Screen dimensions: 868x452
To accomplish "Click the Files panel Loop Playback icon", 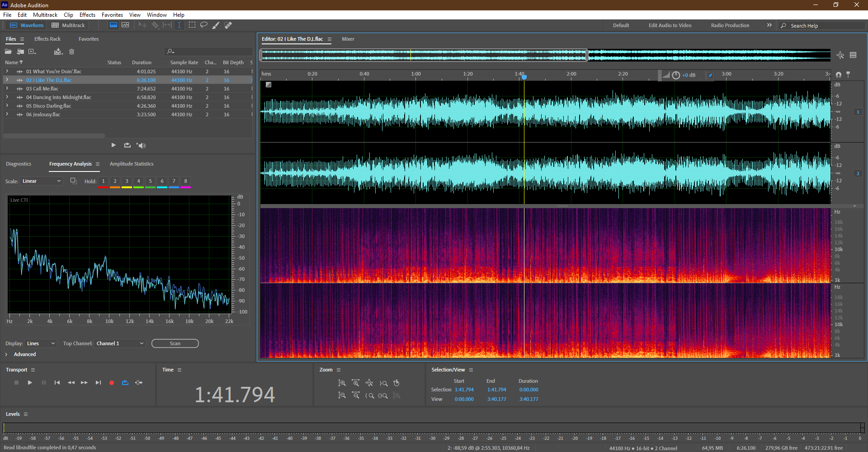I will (x=127, y=145).
